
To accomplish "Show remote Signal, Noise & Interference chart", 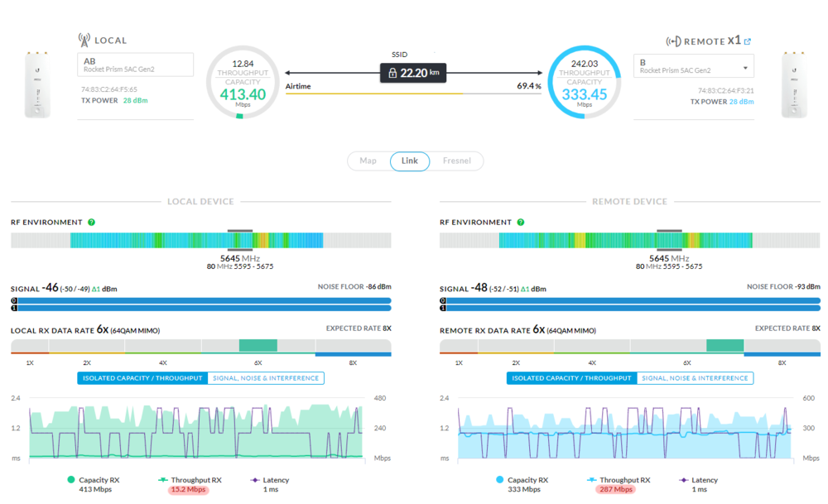I will [695, 378].
